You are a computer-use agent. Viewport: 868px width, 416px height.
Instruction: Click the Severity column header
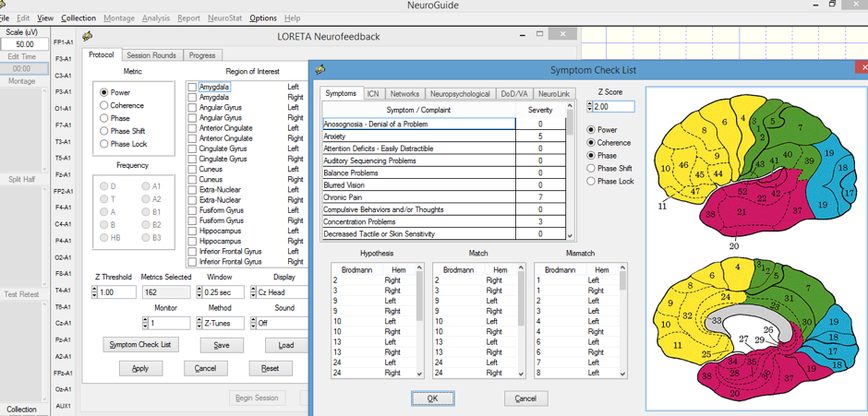[540, 110]
